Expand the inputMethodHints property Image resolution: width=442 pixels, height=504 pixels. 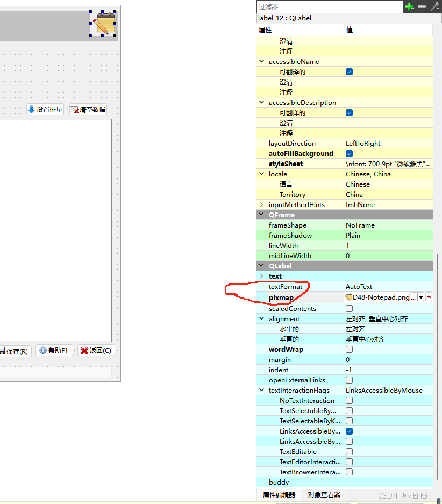[261, 204]
